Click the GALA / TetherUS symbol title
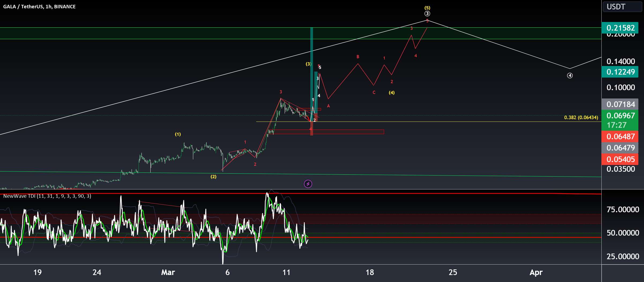Viewport: 644px width, 282px height. pyautogui.click(x=39, y=6)
